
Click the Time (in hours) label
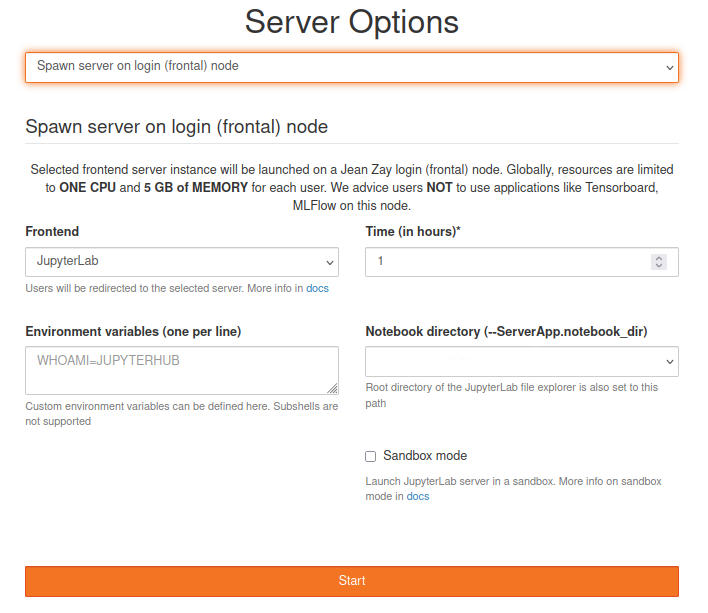tap(413, 232)
